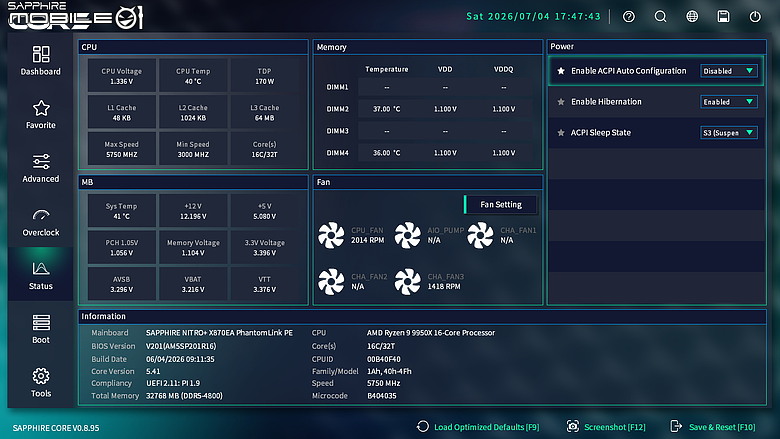
Task: Click the date and time display
Action: coord(533,16)
